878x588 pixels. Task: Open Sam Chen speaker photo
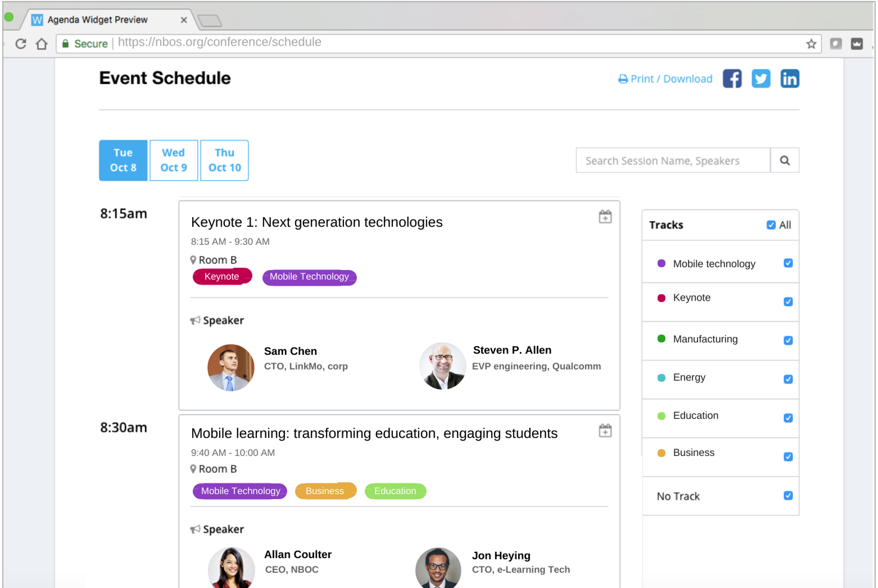231,367
